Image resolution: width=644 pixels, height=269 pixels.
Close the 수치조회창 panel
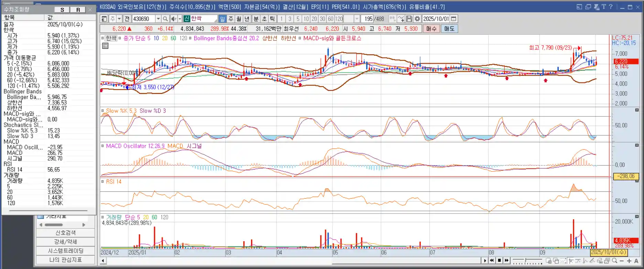click(x=90, y=10)
